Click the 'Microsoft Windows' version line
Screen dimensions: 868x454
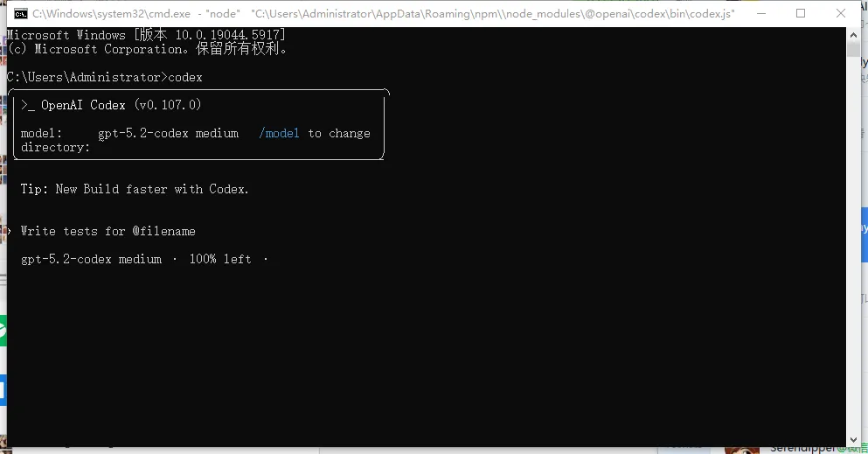point(146,35)
